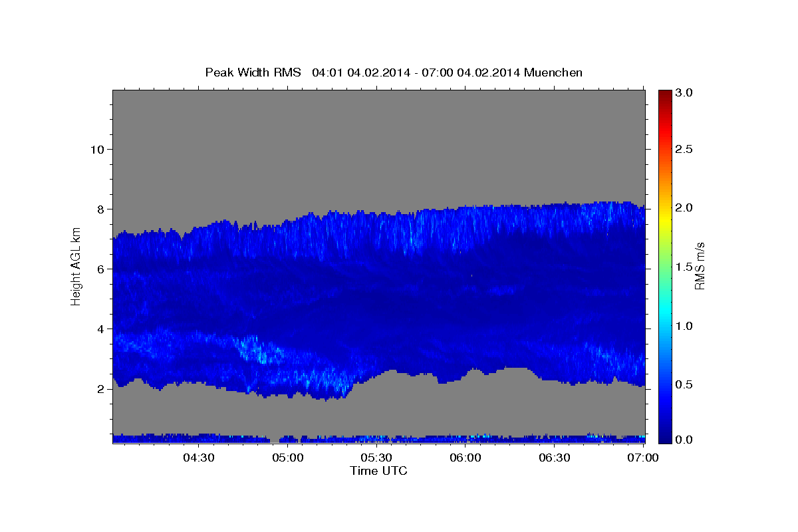Image resolution: width=798 pixels, height=532 pixels.
Task: Click the plot title 'Peak Width RMS'
Action: [253, 72]
